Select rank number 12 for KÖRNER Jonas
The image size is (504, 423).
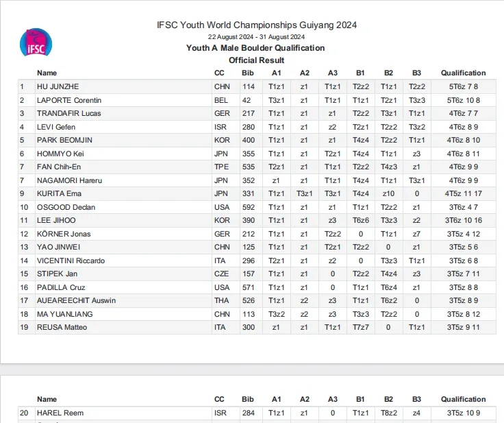[24, 234]
